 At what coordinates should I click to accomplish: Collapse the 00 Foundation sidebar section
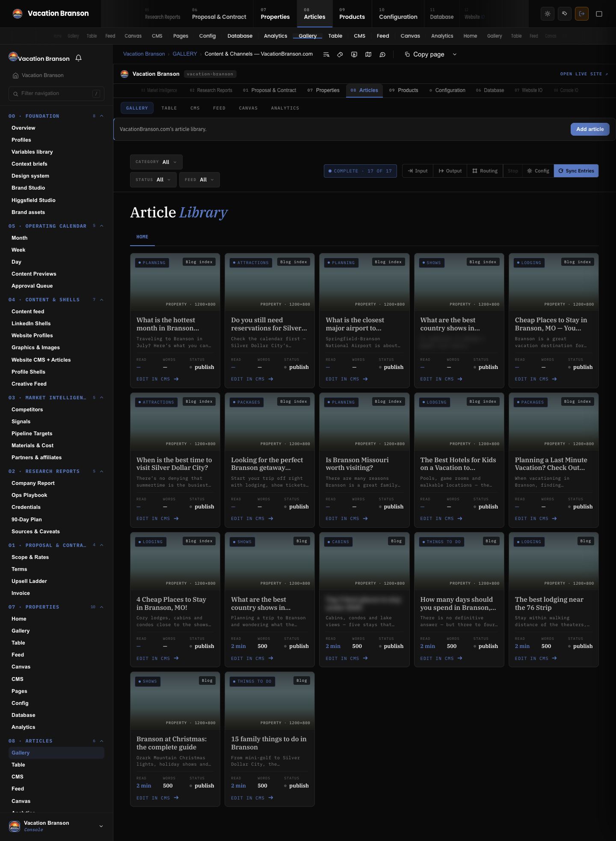pos(102,116)
